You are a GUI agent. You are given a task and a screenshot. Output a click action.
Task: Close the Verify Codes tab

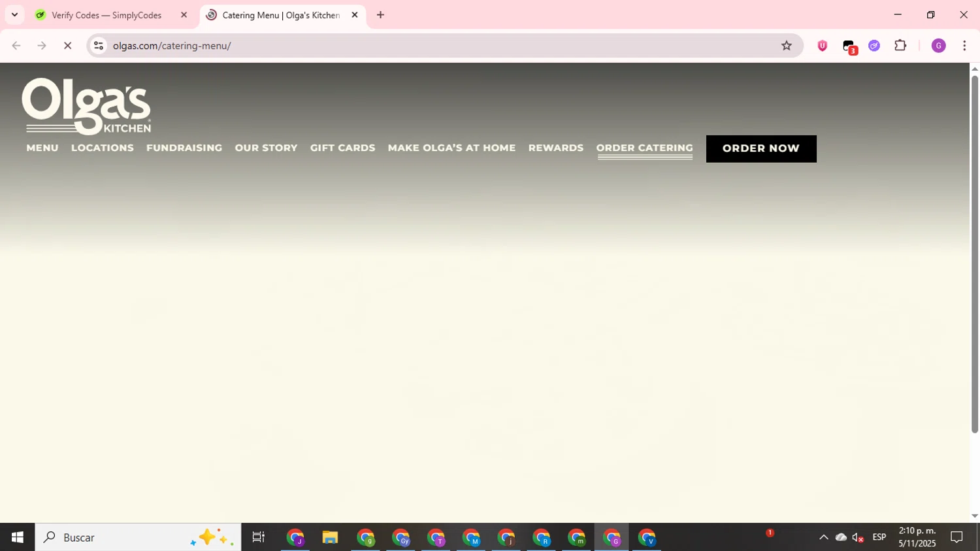point(184,15)
